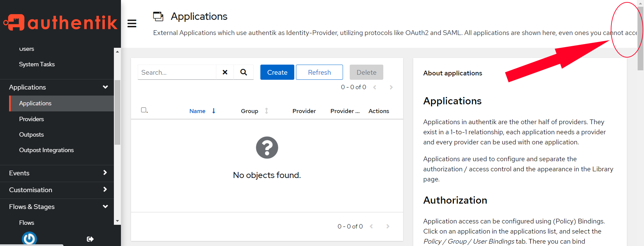Click the "Applications" page title text
Image resolution: width=644 pixels, height=246 pixels.
click(x=199, y=16)
